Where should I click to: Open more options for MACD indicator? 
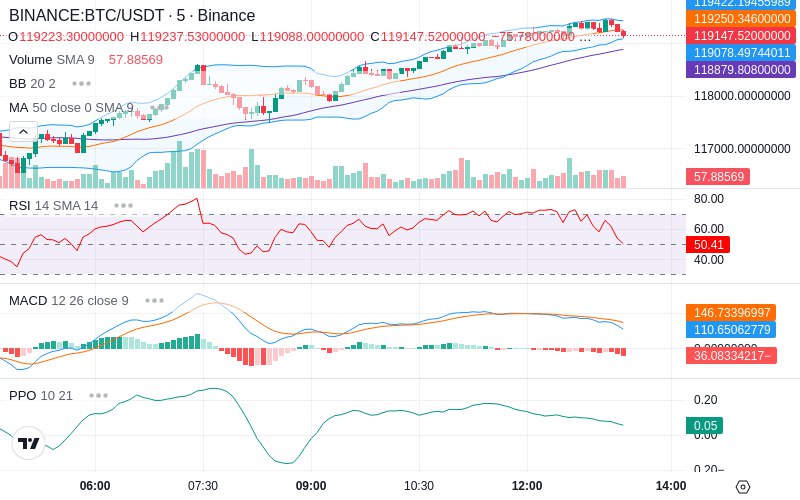154,301
